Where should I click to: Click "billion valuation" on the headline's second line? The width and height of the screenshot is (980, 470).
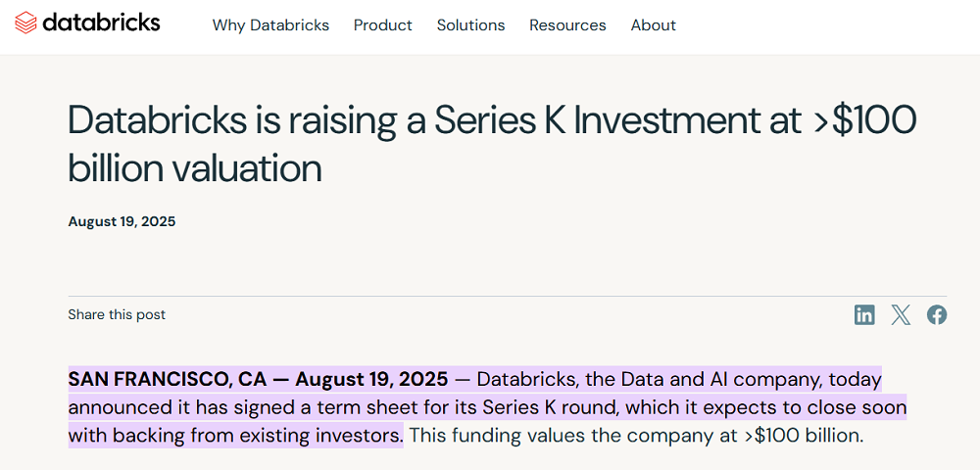tap(195, 168)
